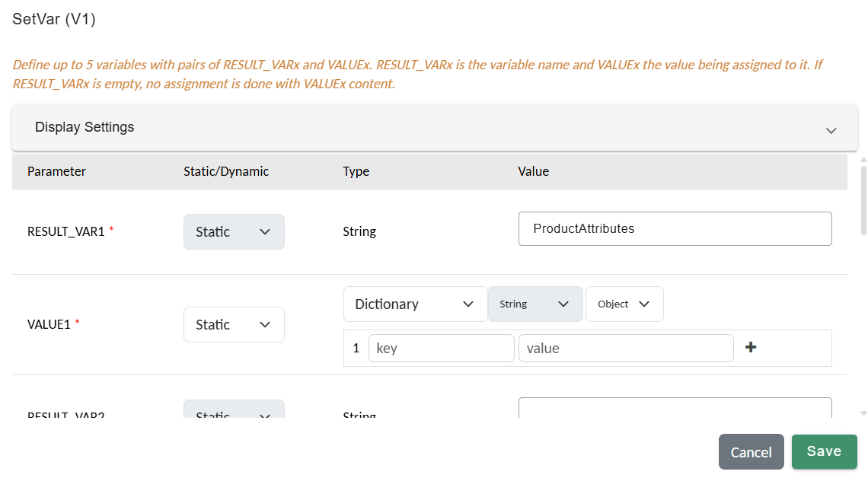
Task: Focus the dictionary key input field
Action: [441, 348]
